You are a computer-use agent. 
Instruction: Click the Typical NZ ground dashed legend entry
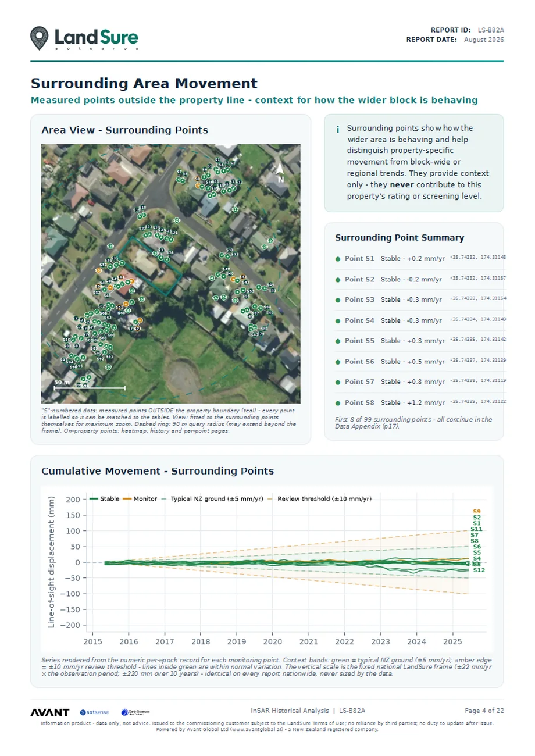click(213, 499)
